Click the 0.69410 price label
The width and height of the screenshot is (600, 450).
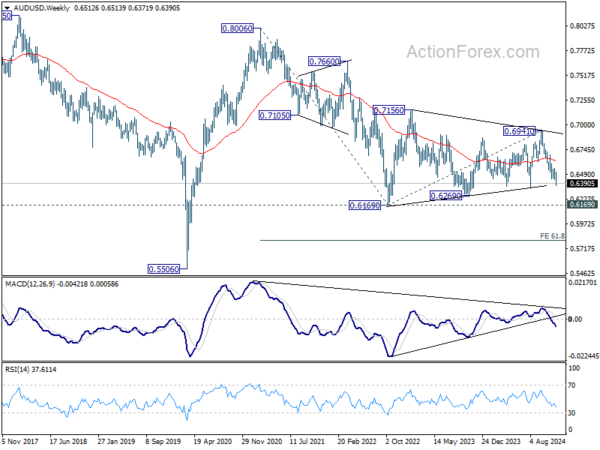click(519, 131)
